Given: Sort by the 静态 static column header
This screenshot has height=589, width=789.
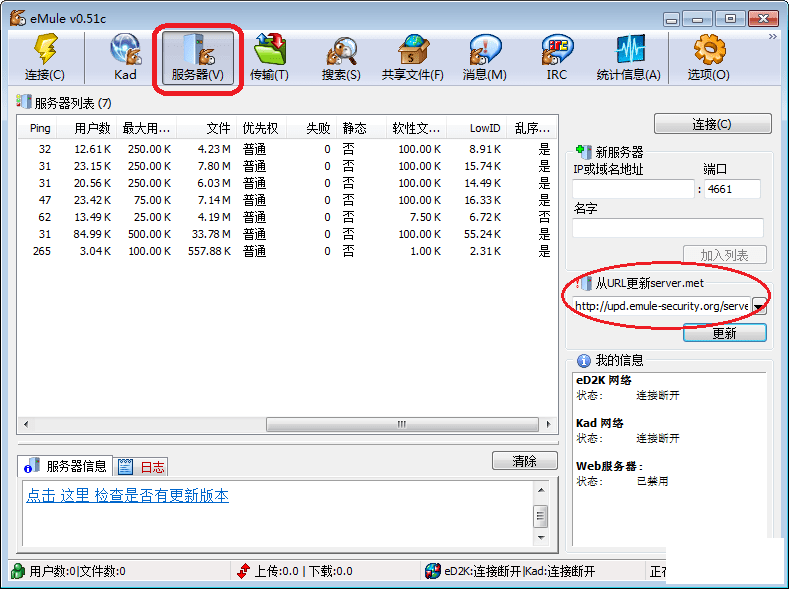Looking at the screenshot, I should [x=361, y=128].
